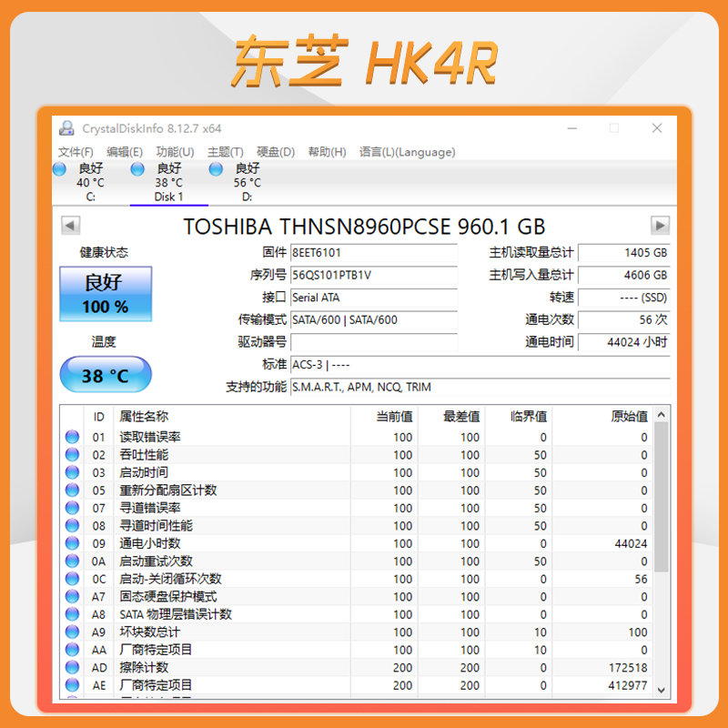The height and width of the screenshot is (728, 728).
Task: Click the power-on time 44024 小时
Action: pos(624,342)
